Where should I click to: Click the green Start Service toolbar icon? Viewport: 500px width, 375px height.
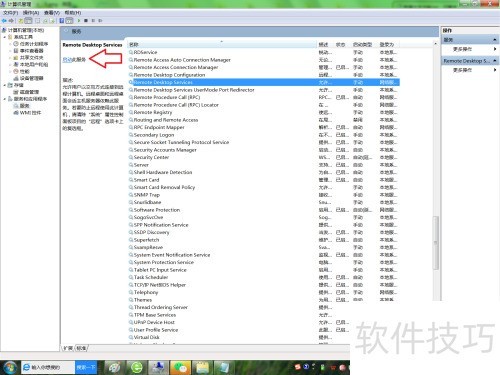click(x=79, y=21)
